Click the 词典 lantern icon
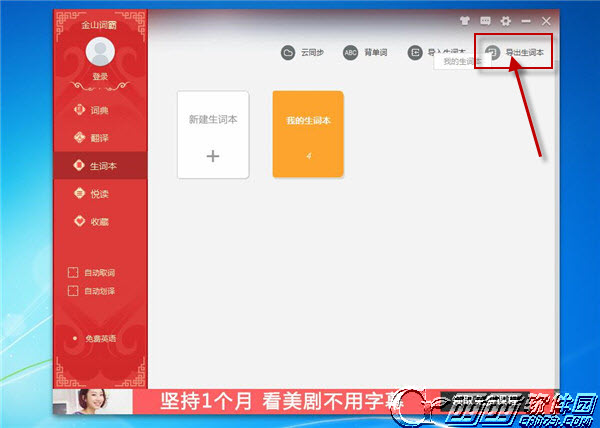The height and width of the screenshot is (428, 600). tap(79, 110)
